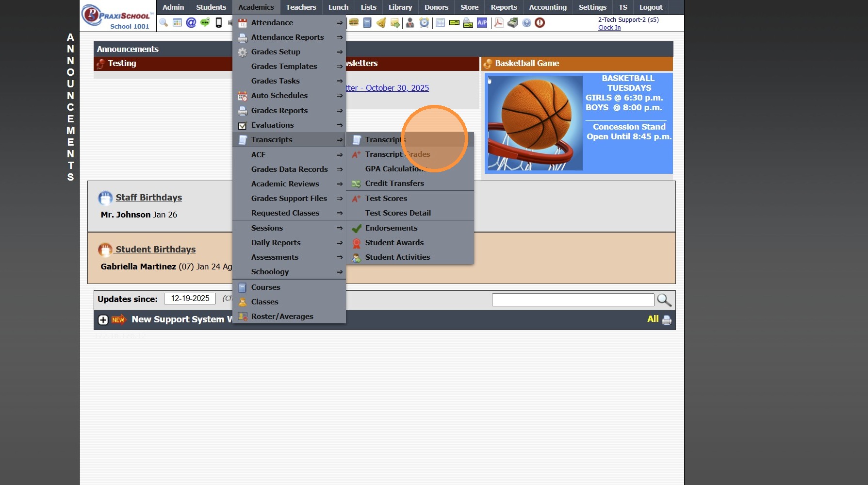Screen dimensions: 868x485
Task: Click the PraxiSchool logo
Action: pyautogui.click(x=117, y=17)
